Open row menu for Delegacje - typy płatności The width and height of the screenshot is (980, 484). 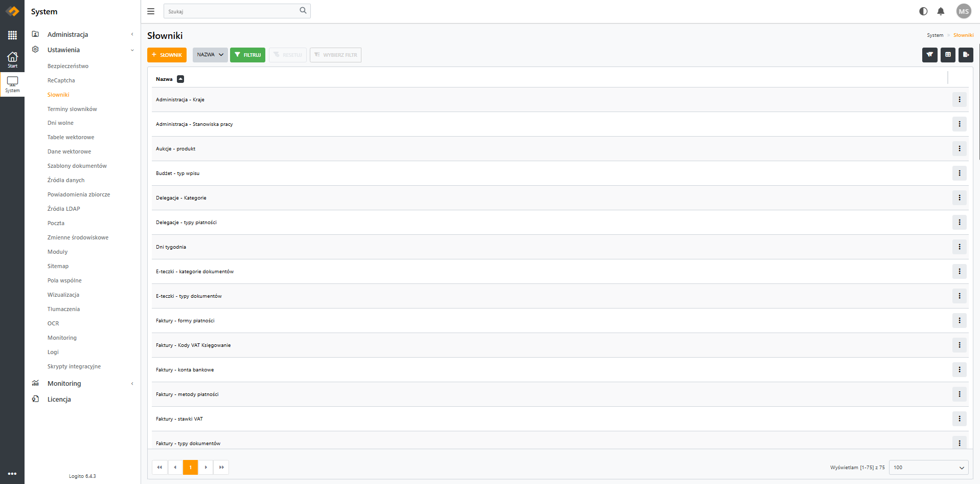coord(960,223)
